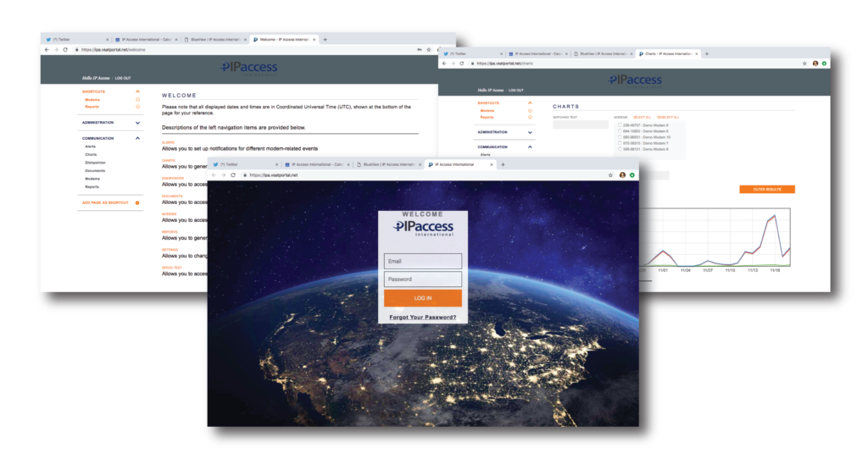Expand ADMINISTRATION section in Charts window
Viewport: 868px width, 459px height.
pos(530,132)
